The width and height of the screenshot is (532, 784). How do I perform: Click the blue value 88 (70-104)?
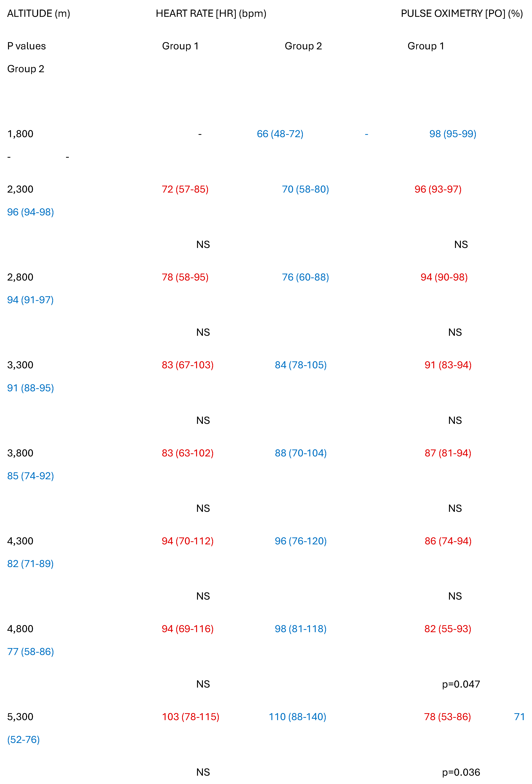tap(301, 453)
